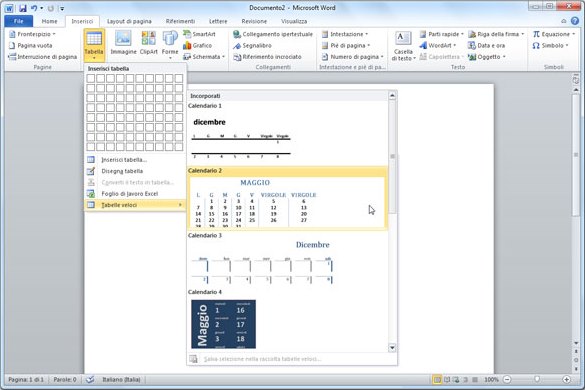Select the Calendario 4 table thumbnail

223,324
